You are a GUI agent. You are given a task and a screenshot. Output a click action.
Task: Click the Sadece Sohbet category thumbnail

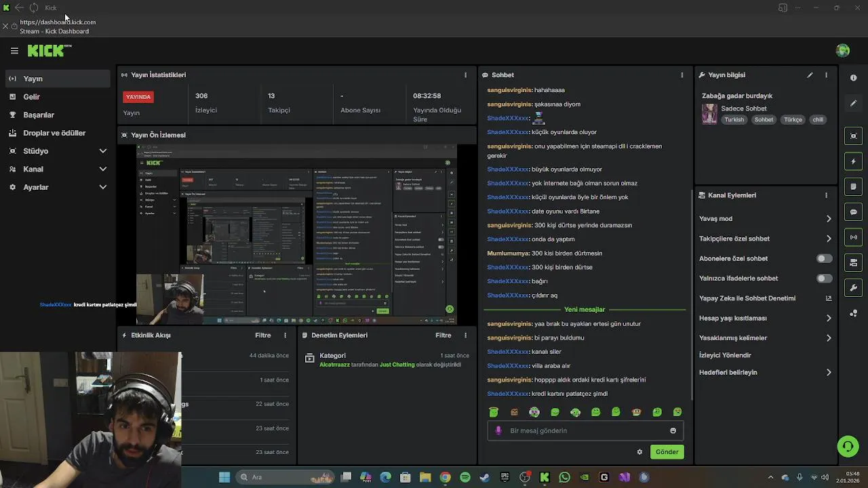click(709, 114)
